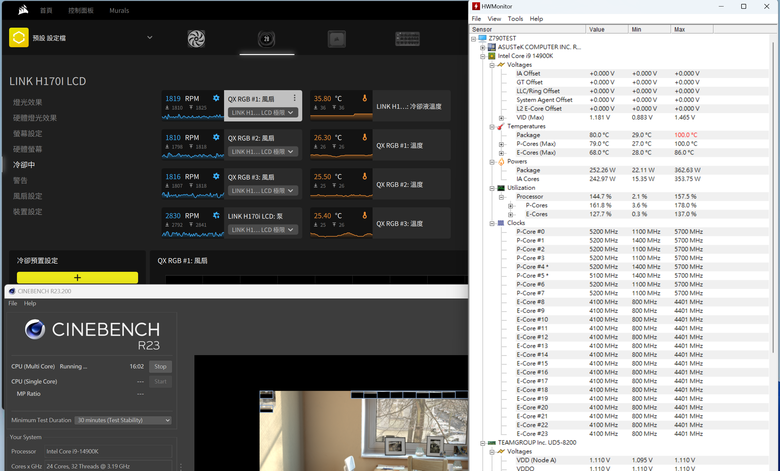Open gear settings for QX RGB #2 fan
Viewport: 780px width, 471px height.
tap(216, 137)
